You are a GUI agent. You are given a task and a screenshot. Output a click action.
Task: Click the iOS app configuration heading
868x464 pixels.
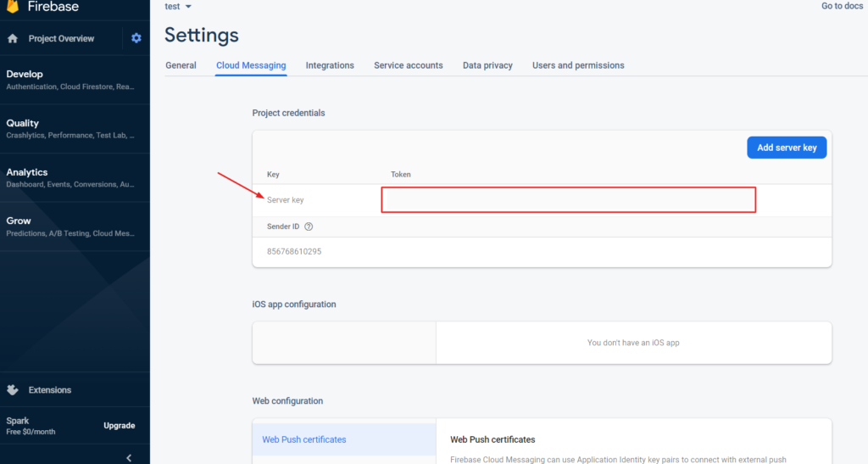(294, 305)
